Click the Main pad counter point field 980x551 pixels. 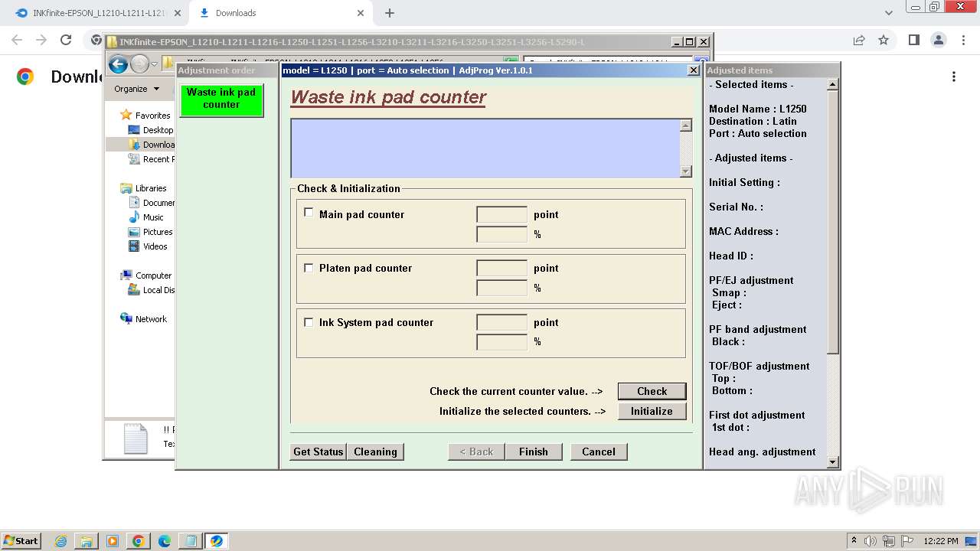(501, 214)
